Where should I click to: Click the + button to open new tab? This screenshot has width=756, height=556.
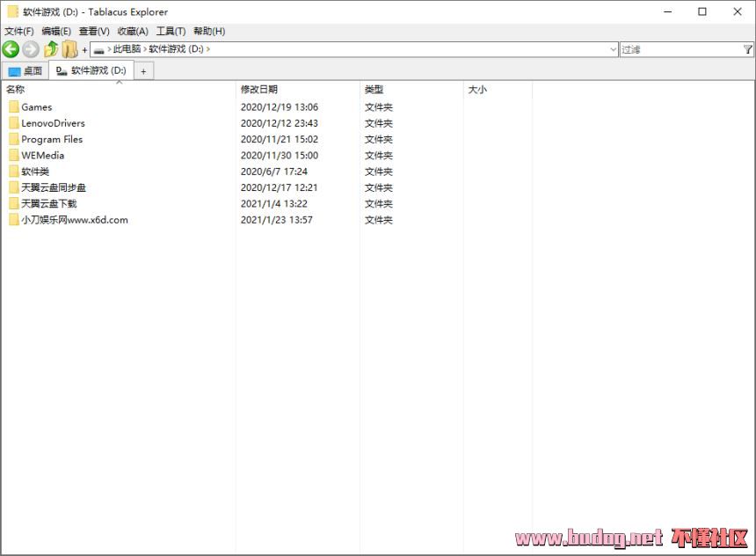[143, 70]
